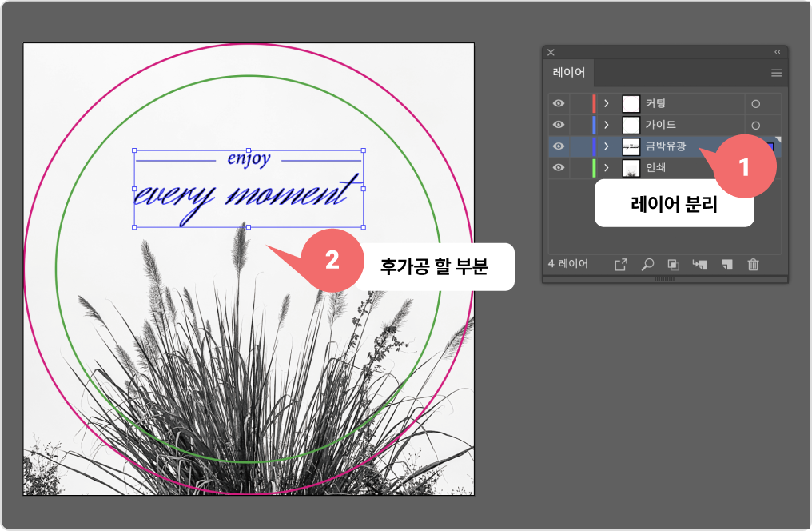Viewport: 812px width, 531px height.
Task: Click the Delete Selection trash icon
Action: [753, 264]
